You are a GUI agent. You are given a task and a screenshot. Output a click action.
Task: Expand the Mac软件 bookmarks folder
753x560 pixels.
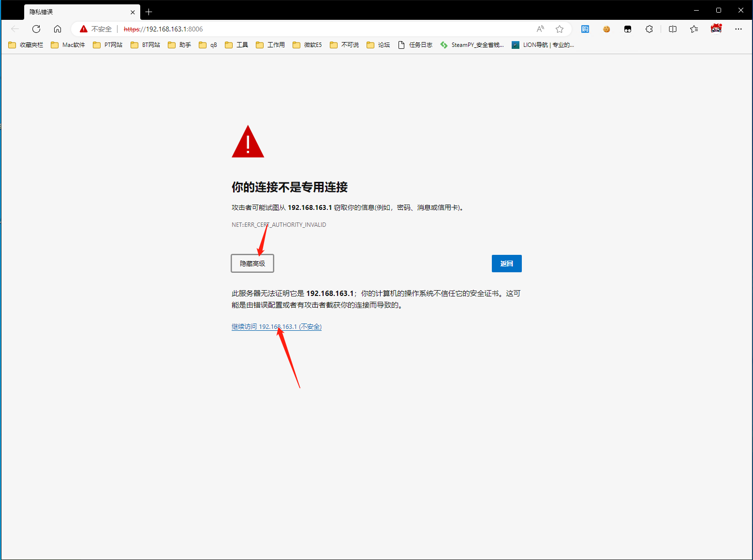[68, 45]
